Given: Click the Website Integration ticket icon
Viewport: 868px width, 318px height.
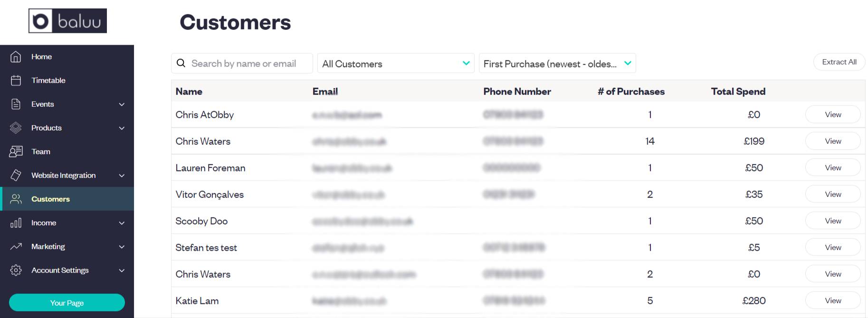Looking at the screenshot, I should point(16,175).
